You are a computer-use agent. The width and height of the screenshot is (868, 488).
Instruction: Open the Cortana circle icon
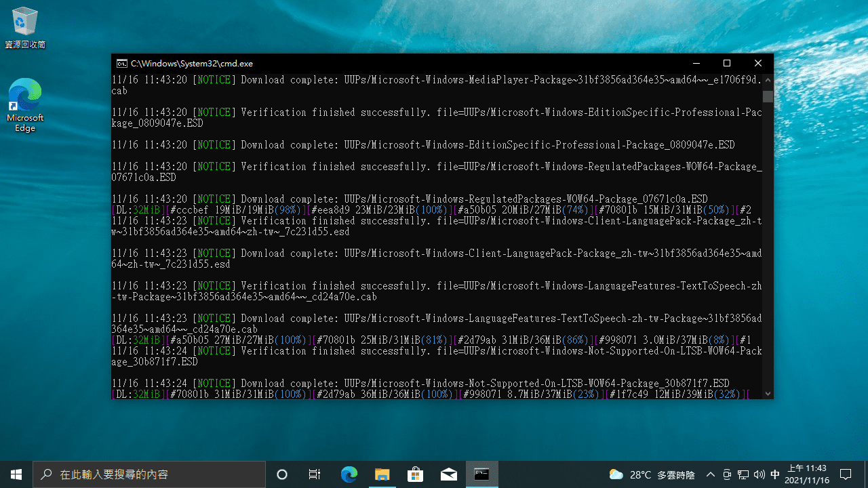click(x=283, y=474)
